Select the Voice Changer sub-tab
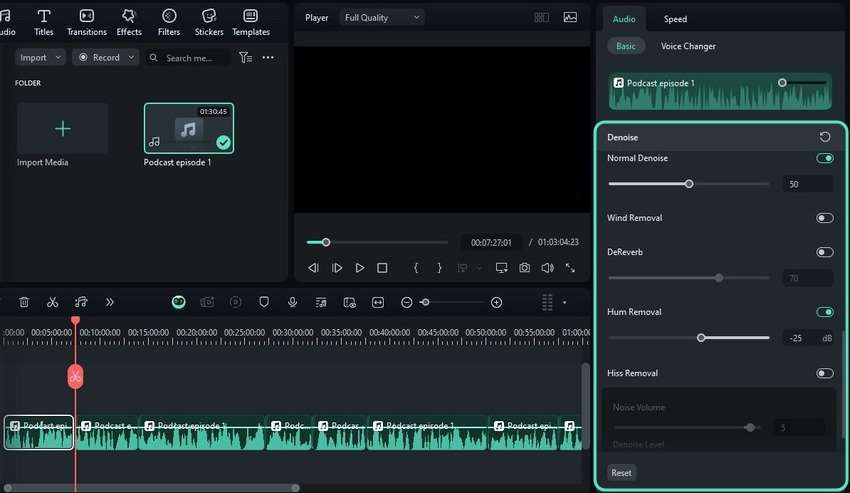This screenshot has width=850, height=493. (x=688, y=46)
